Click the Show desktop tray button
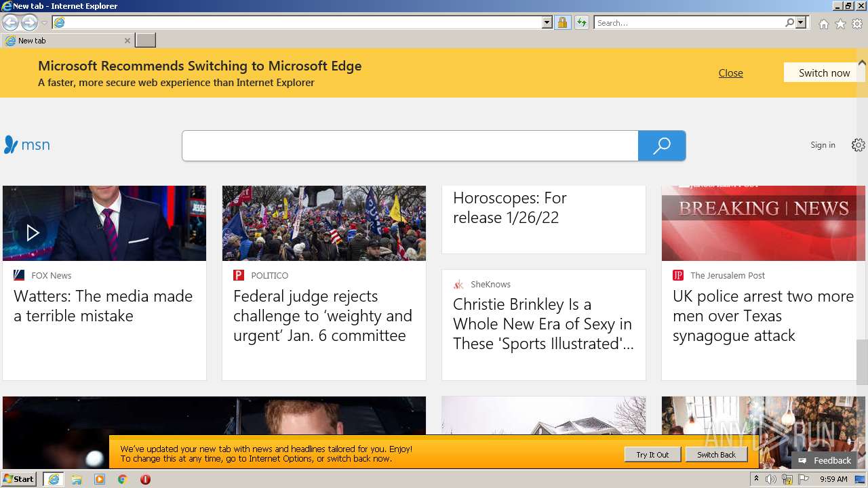The width and height of the screenshot is (868, 488). [x=861, y=479]
